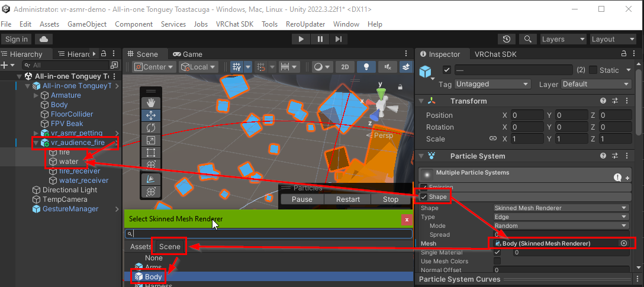
Task: Open the ReroUpdater menu
Action: pyautogui.click(x=305, y=24)
